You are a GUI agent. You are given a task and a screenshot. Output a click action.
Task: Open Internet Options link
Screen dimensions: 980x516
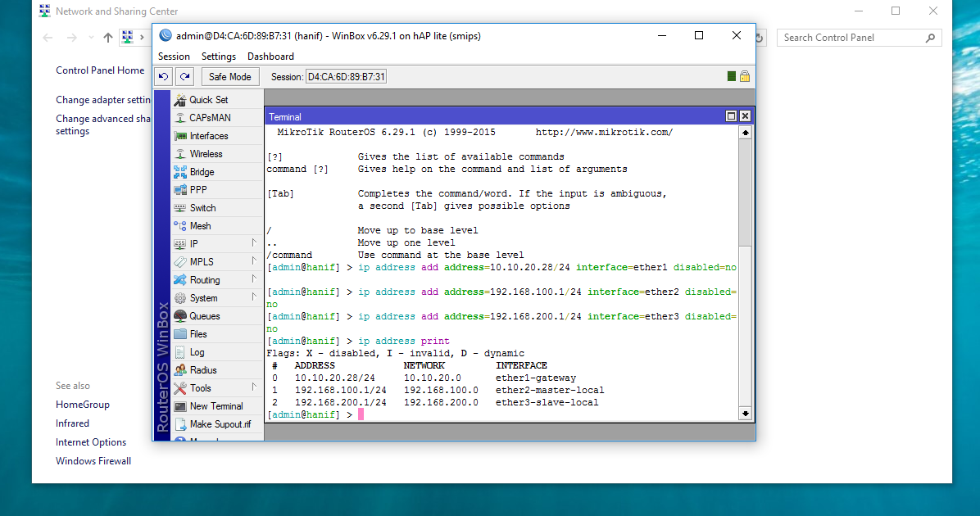pyautogui.click(x=91, y=442)
